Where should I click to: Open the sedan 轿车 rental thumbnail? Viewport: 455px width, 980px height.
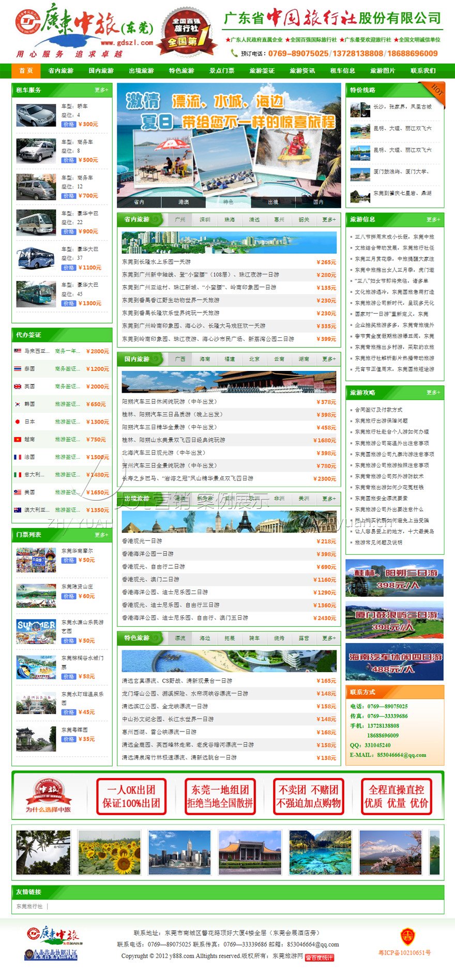click(x=36, y=115)
